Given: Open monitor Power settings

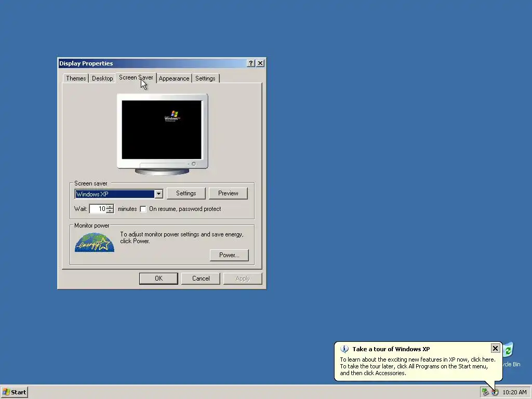Looking at the screenshot, I should (229, 255).
